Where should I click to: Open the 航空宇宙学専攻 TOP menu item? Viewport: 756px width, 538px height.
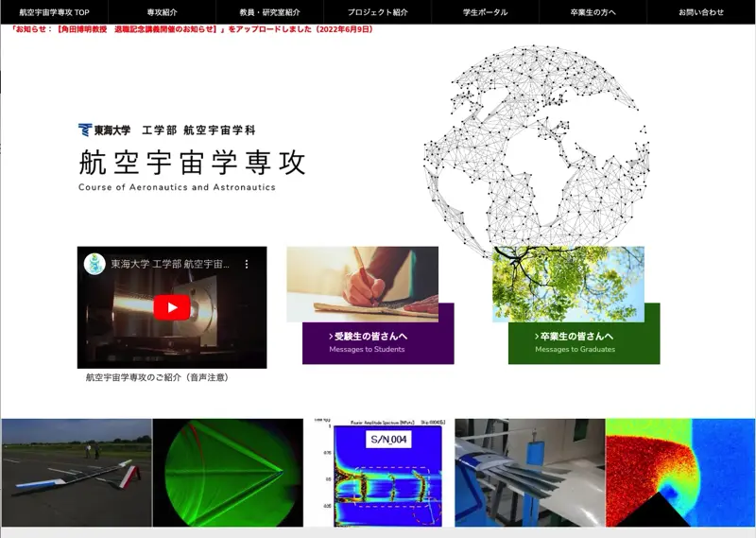point(54,12)
